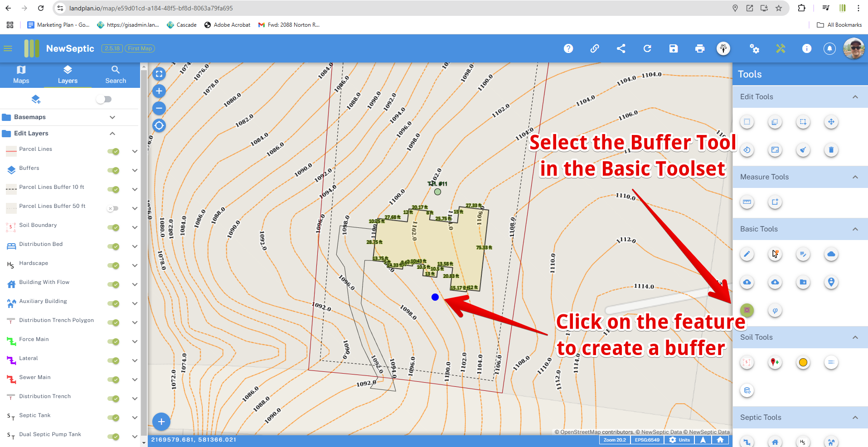868x447 pixels.
Task: Open Cascade bookmark
Action: [x=181, y=25]
